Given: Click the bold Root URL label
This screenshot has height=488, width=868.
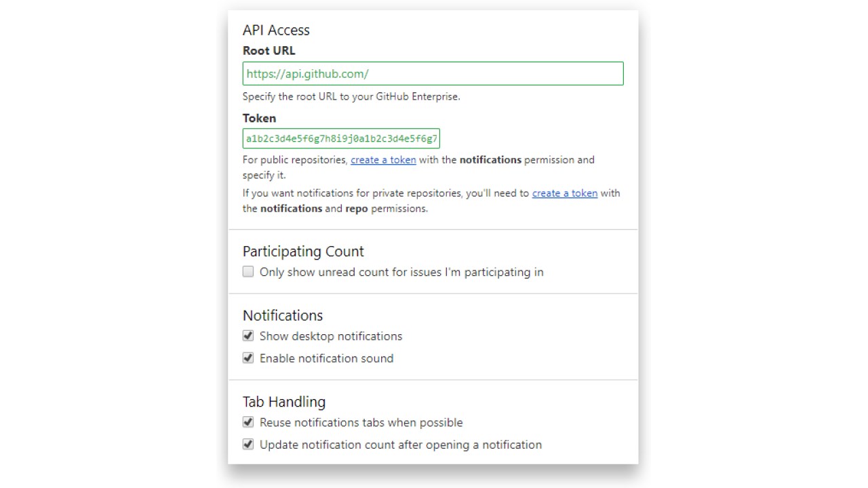Looking at the screenshot, I should [x=269, y=51].
